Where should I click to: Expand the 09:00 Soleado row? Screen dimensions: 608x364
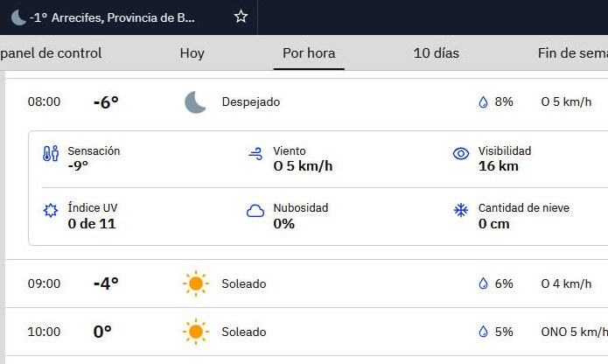306,283
